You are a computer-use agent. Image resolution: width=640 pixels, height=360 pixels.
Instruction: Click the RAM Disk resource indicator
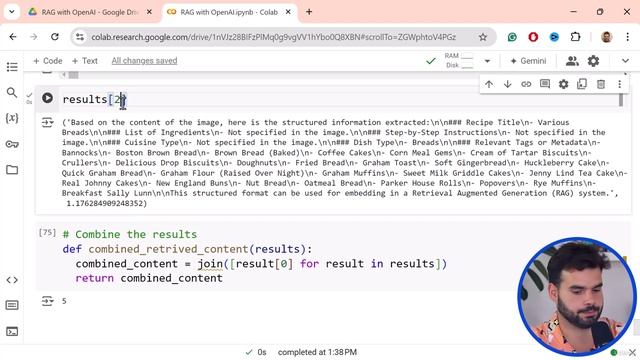pyautogui.click(x=459, y=60)
